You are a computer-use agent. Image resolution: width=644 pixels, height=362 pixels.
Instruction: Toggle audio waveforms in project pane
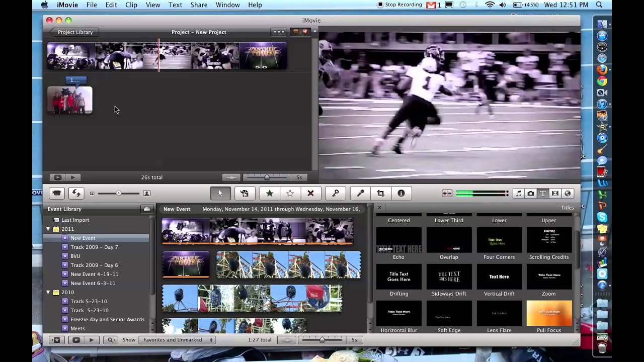pos(231,177)
